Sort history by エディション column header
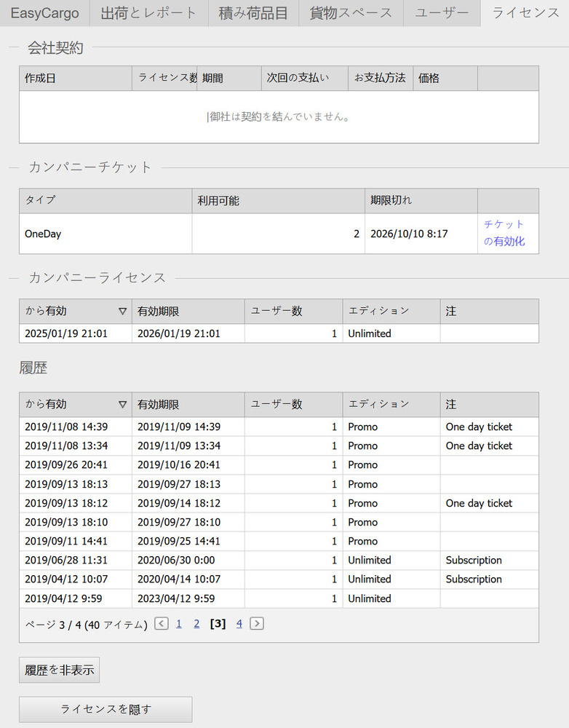The width and height of the screenshot is (569, 728). [378, 405]
